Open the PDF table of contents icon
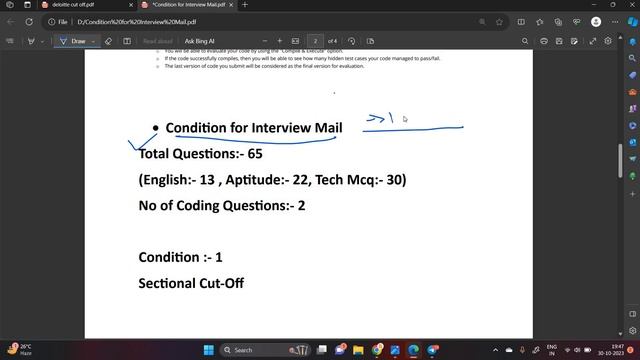Image resolution: width=640 pixels, height=360 pixels. 10,41
